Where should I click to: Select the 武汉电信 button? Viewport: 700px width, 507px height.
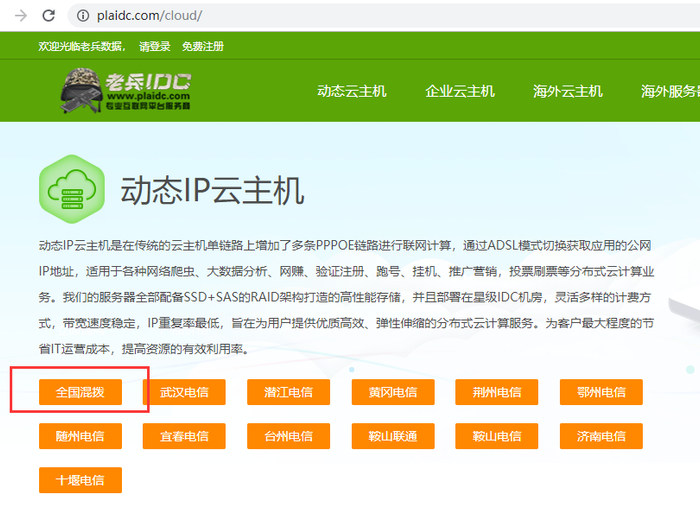(x=184, y=392)
